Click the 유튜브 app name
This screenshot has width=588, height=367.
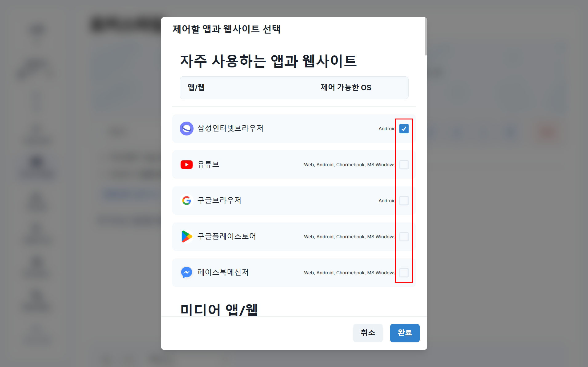coord(208,164)
